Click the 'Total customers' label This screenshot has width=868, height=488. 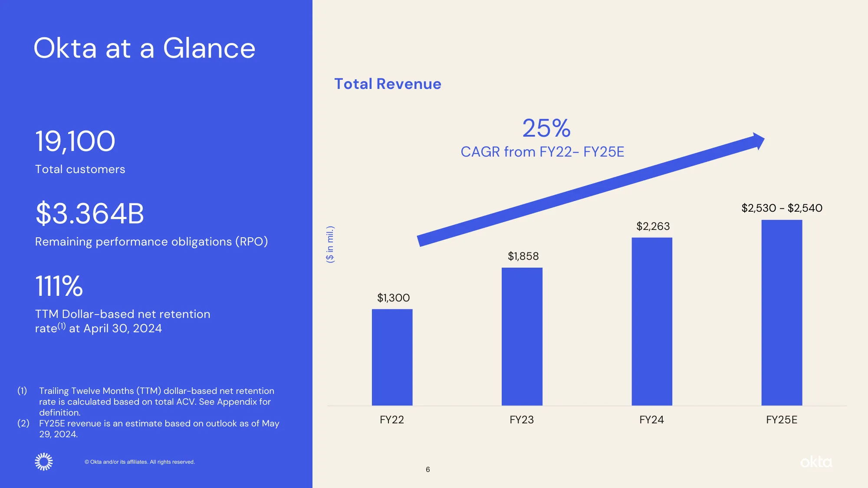click(80, 169)
